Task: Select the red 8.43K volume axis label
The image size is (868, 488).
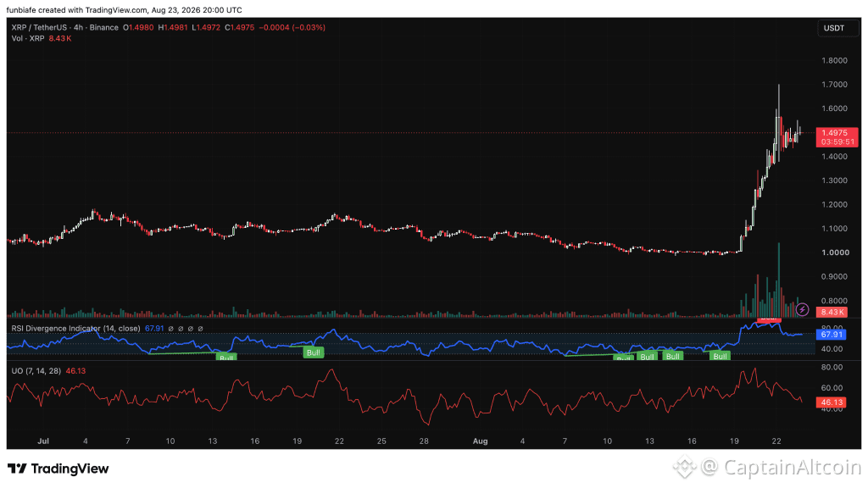Action: pyautogui.click(x=832, y=312)
